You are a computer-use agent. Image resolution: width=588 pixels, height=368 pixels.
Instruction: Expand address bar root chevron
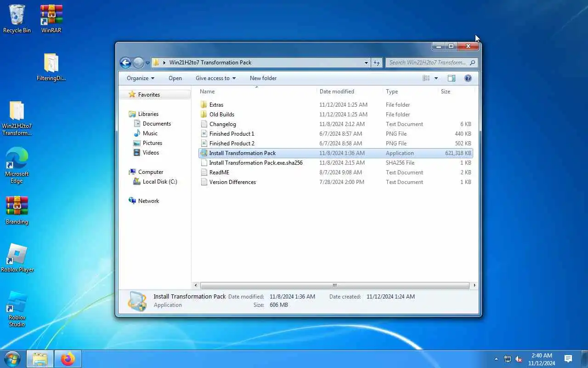[164, 63]
